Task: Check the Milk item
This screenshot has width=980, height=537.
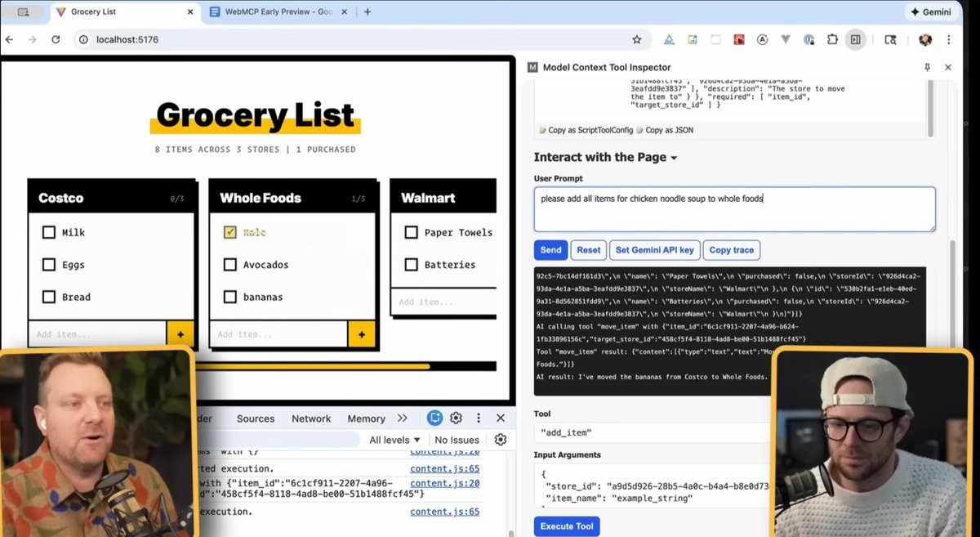Action: click(49, 232)
